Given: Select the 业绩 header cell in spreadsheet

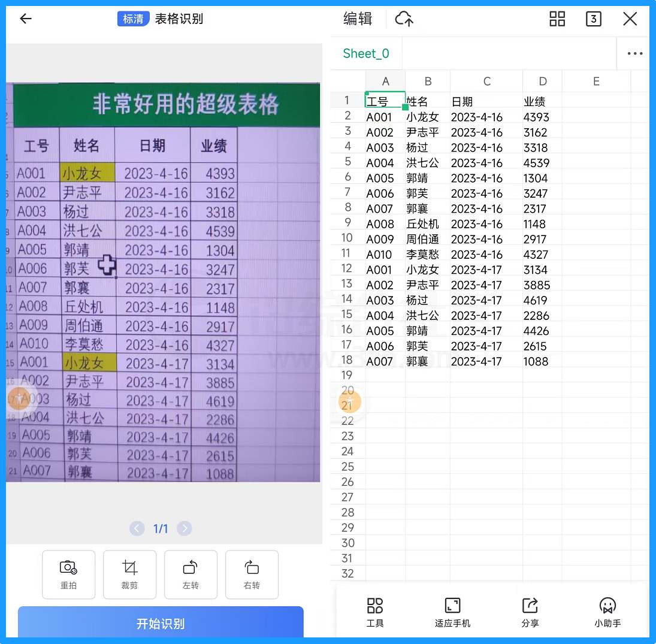Looking at the screenshot, I should click(542, 101).
